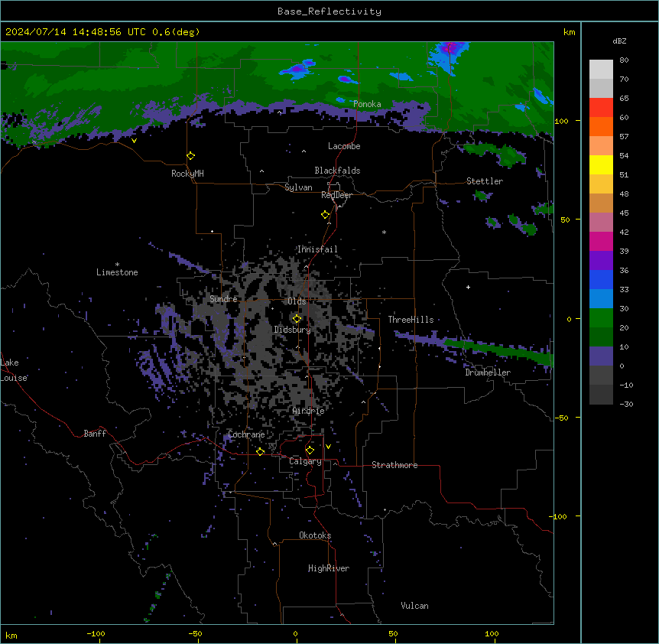Click the Innisfail city label
Image resolution: width=659 pixels, height=644 pixels.
pos(317,249)
